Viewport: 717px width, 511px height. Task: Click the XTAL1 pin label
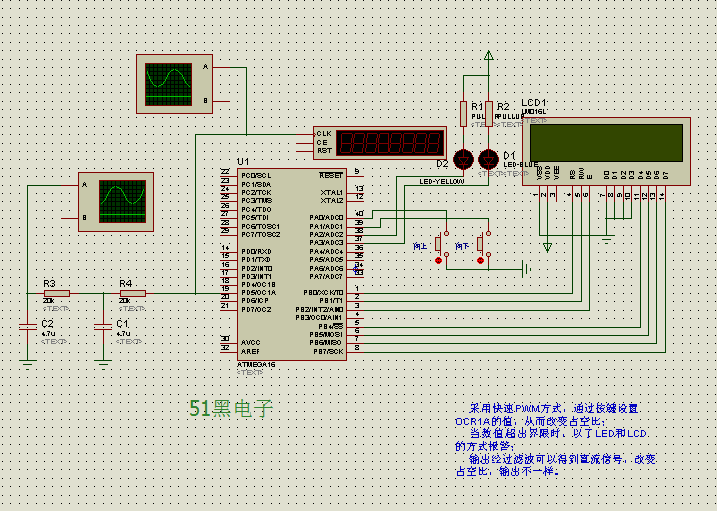tap(332, 192)
